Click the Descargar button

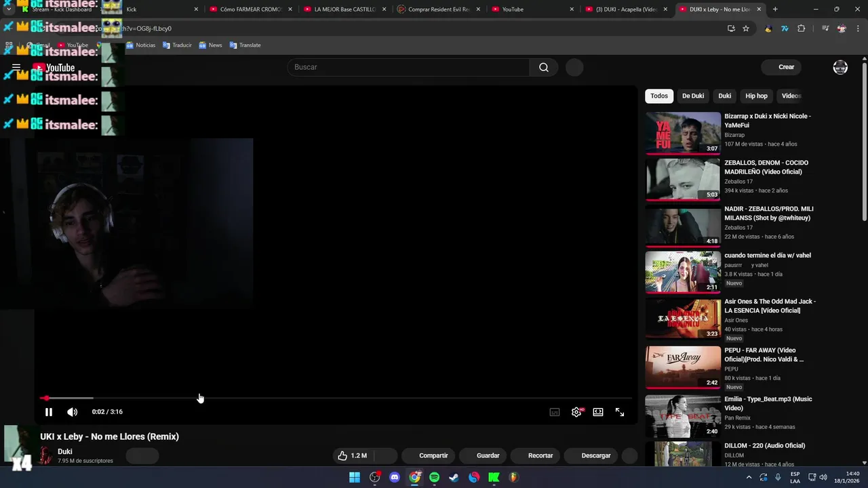tap(591, 455)
